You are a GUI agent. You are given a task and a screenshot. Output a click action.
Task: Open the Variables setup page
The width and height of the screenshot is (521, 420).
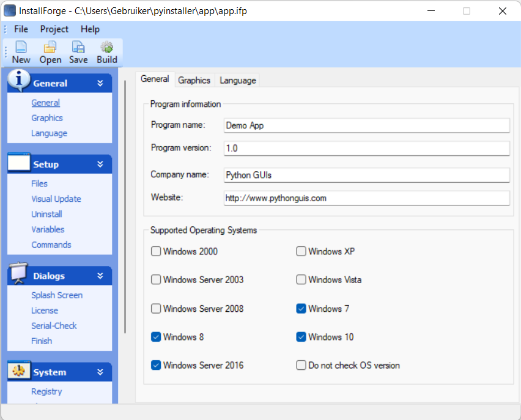point(48,230)
